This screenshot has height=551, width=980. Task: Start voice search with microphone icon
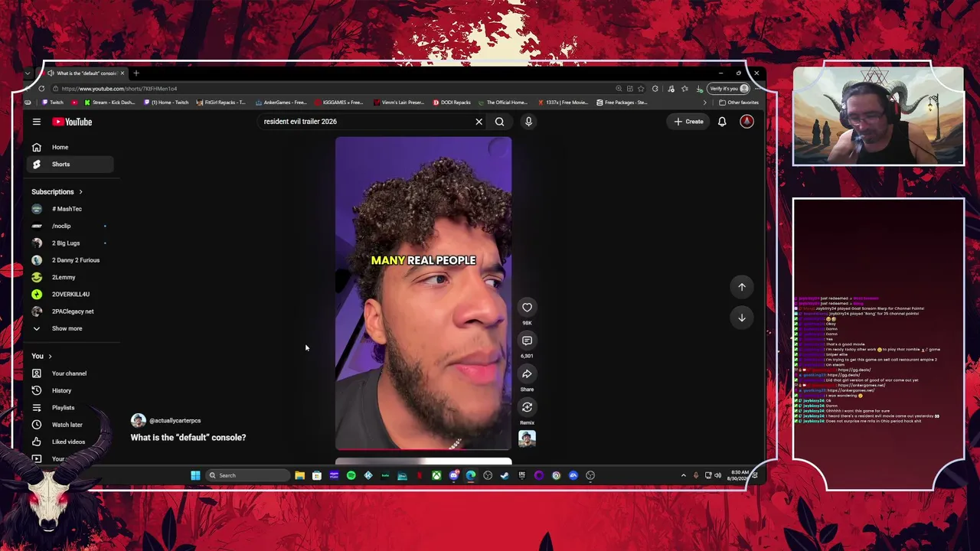click(528, 122)
